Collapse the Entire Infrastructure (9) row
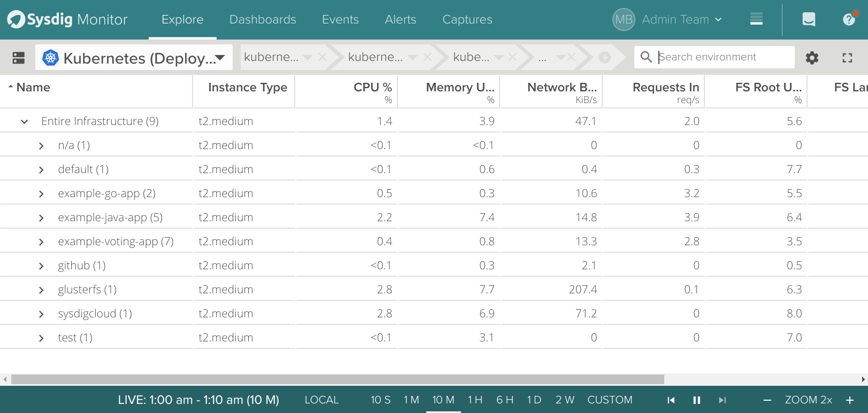 [24, 122]
